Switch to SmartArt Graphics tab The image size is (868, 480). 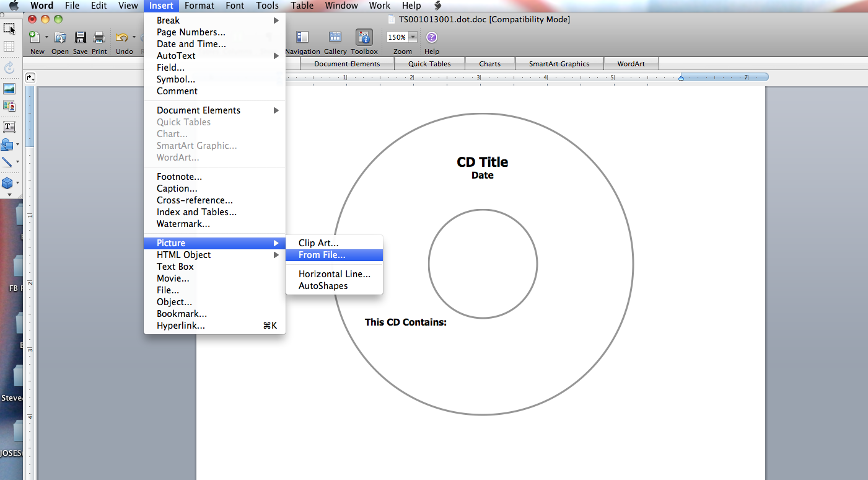[x=559, y=64]
